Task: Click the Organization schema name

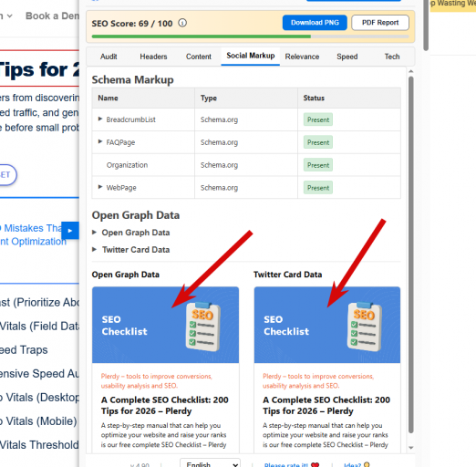Action: pyautogui.click(x=127, y=165)
